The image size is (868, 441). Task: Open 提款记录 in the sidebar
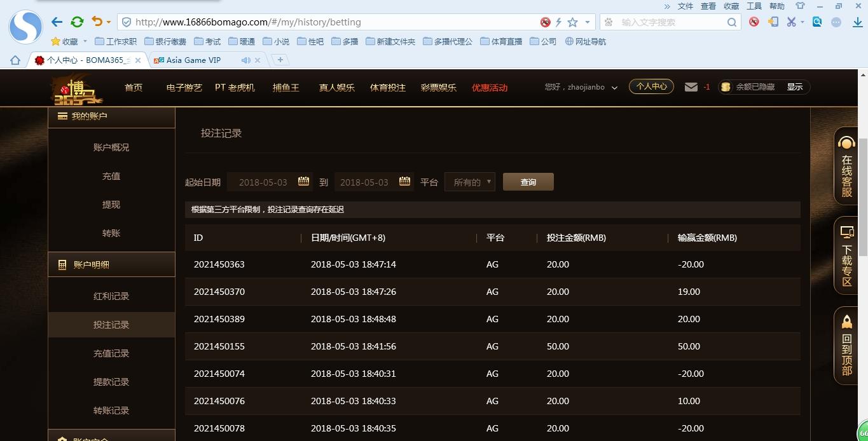[x=111, y=382]
